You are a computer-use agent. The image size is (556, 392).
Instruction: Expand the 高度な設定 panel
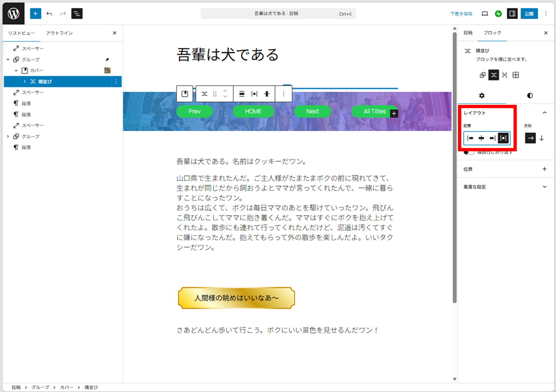(x=544, y=187)
